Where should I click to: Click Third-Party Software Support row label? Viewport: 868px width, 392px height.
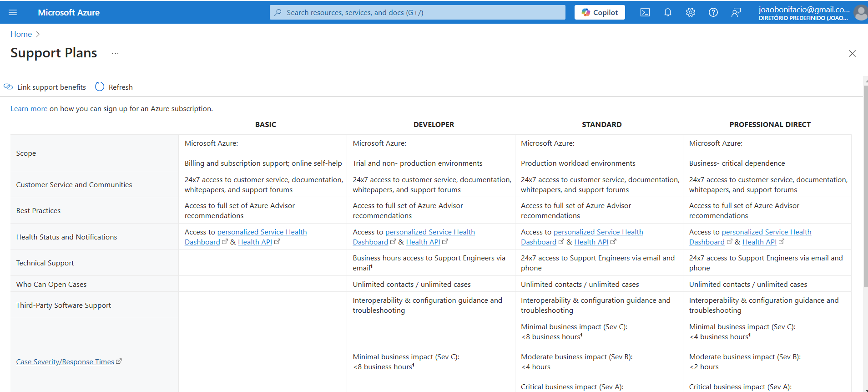click(x=64, y=305)
